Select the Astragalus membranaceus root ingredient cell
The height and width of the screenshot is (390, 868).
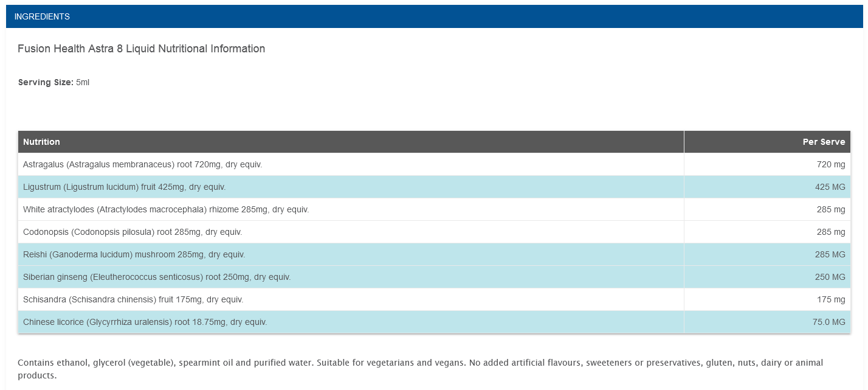pos(351,164)
